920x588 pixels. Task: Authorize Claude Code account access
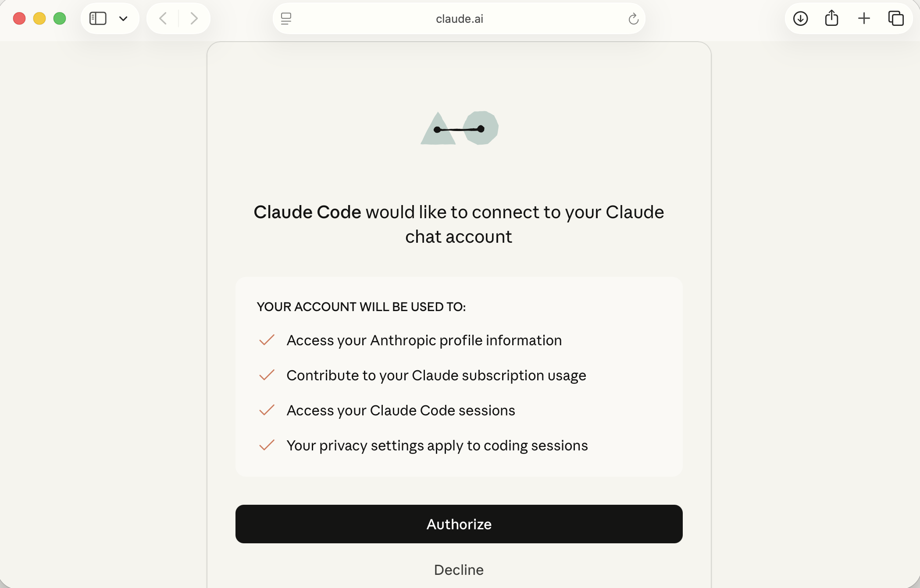[x=459, y=524]
